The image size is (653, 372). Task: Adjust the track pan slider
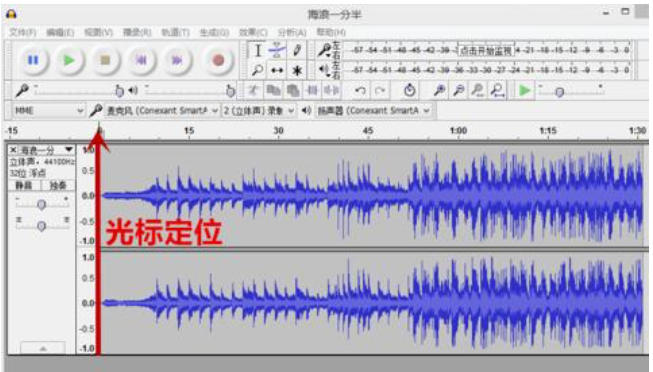(x=41, y=225)
